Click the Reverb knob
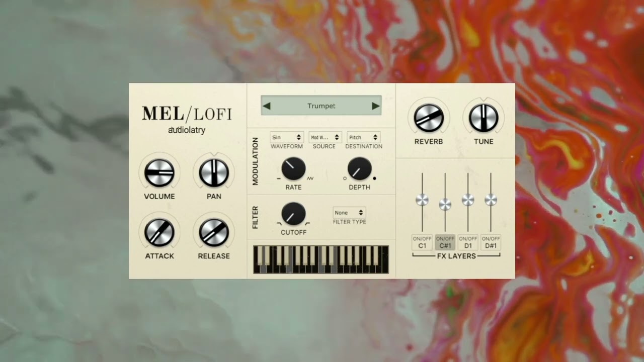This screenshot has width=644, height=362. 429,118
